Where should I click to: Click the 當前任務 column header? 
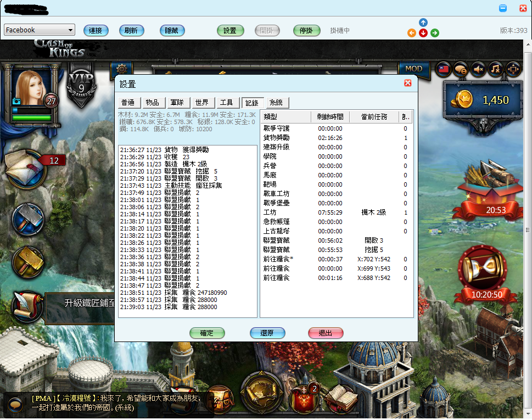(x=374, y=117)
